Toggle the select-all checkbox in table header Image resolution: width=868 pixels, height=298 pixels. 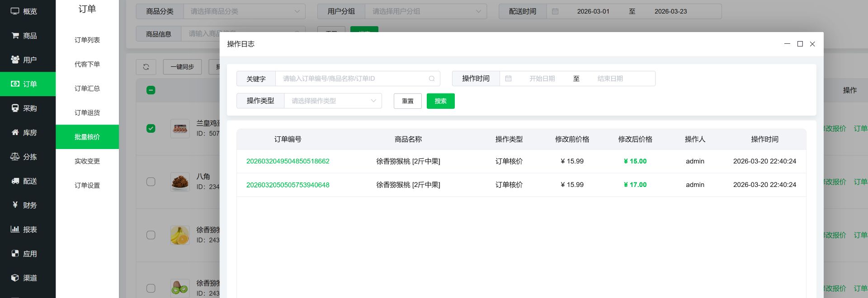[151, 90]
